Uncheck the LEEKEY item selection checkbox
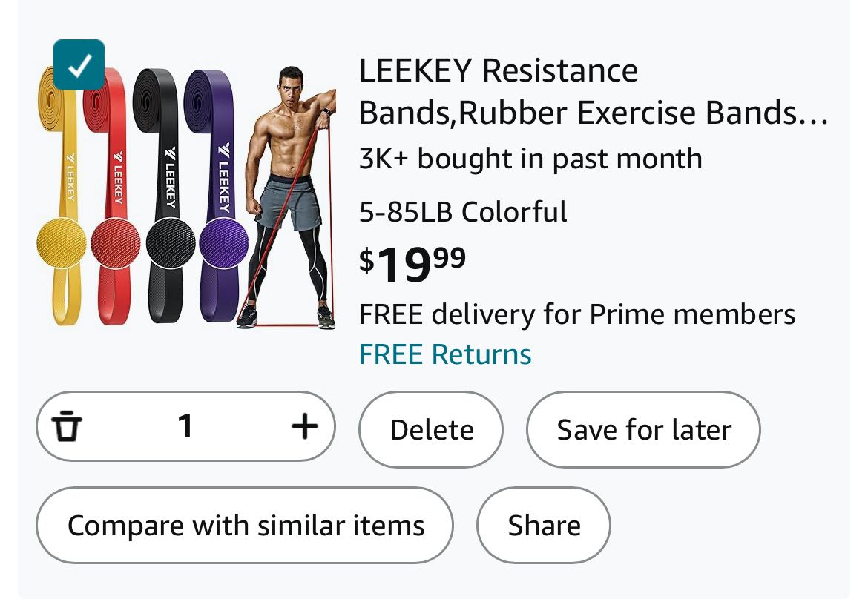 tap(79, 64)
